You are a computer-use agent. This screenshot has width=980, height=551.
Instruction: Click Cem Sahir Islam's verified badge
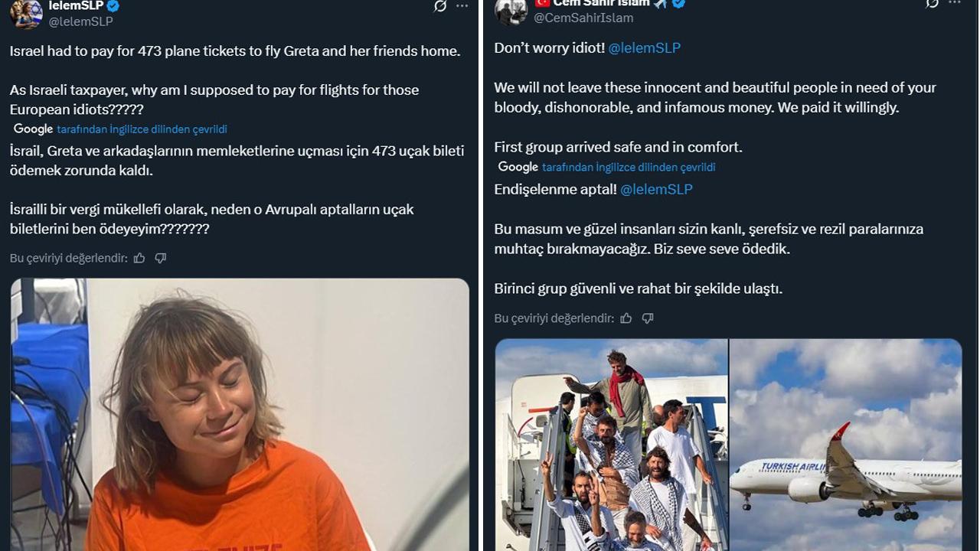click(678, 4)
